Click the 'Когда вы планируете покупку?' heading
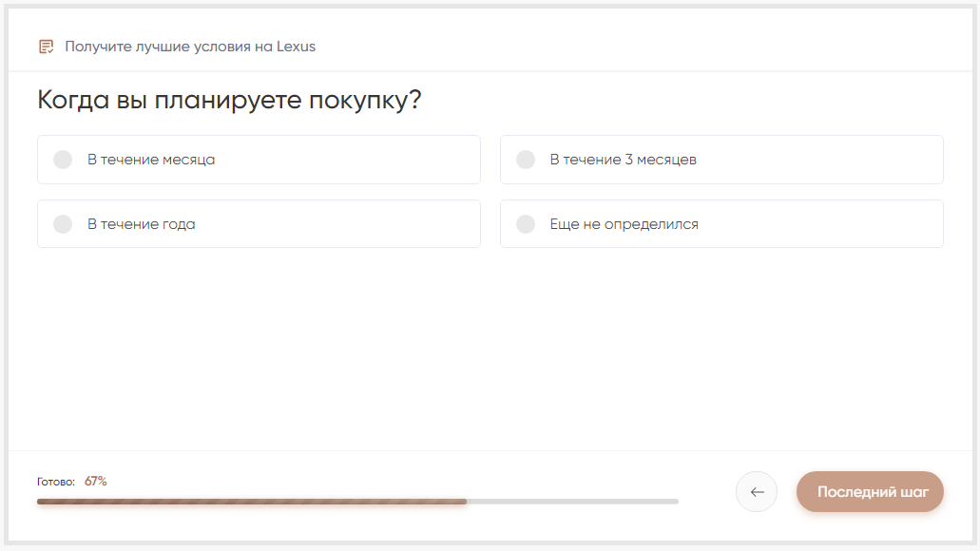The width and height of the screenshot is (980, 551). click(229, 100)
